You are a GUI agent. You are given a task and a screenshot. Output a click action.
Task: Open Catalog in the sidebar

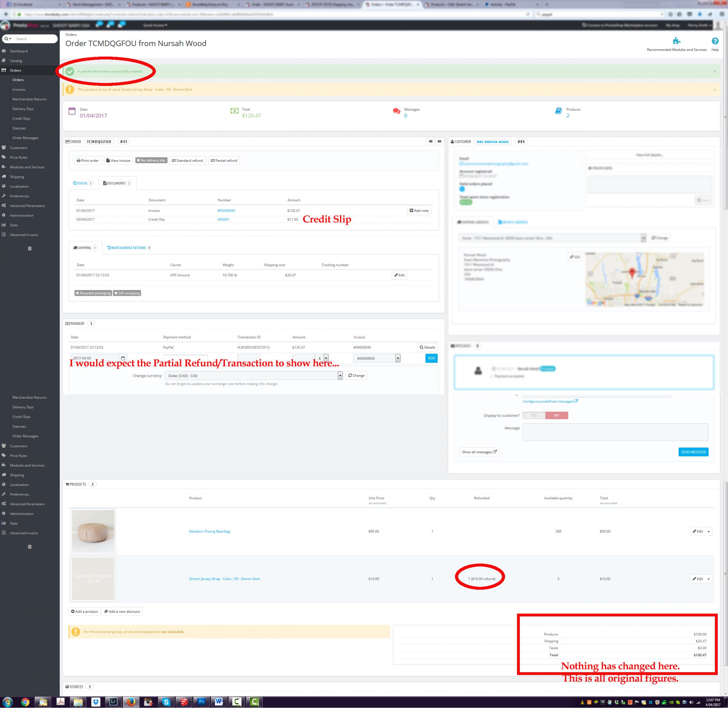pyautogui.click(x=16, y=61)
